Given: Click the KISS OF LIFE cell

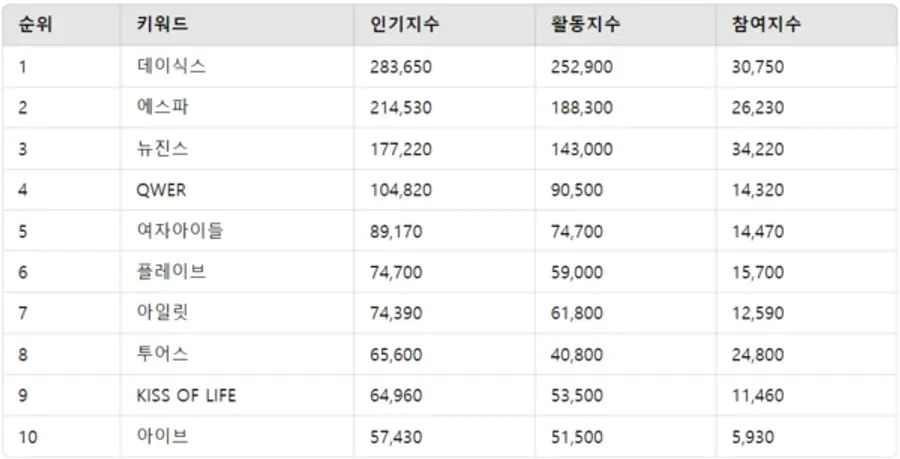Looking at the screenshot, I should point(186,395).
